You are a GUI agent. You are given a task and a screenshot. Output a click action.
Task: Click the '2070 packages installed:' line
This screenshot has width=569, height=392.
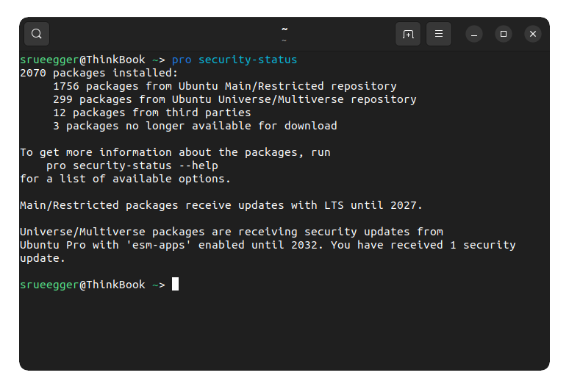pos(99,73)
